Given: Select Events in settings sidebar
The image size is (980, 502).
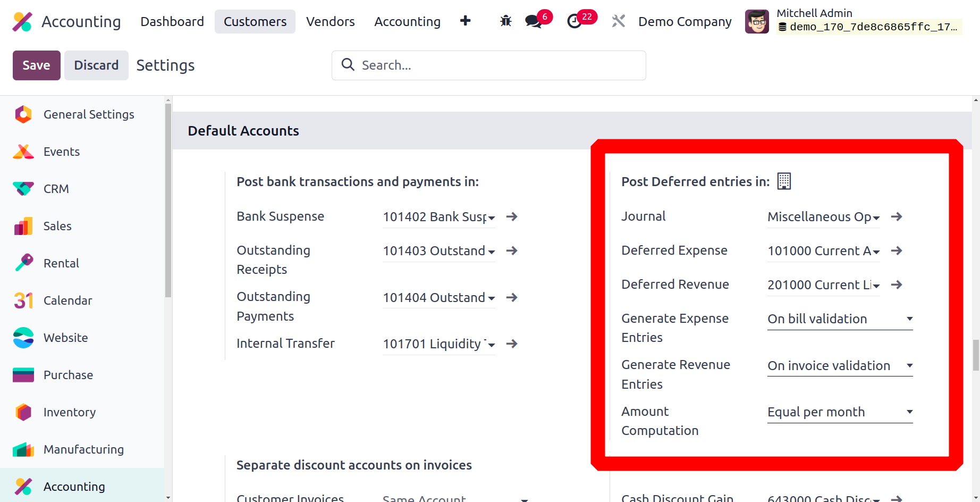Looking at the screenshot, I should click(x=82, y=152).
